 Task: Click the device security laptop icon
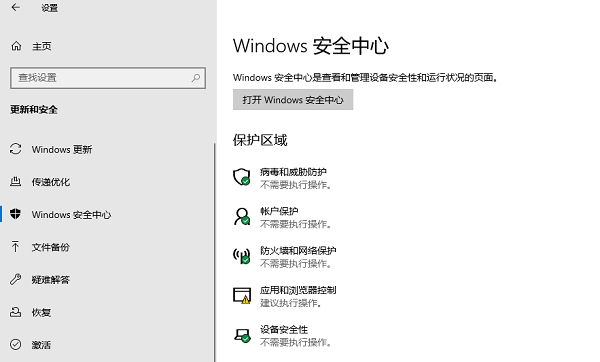[x=242, y=336]
